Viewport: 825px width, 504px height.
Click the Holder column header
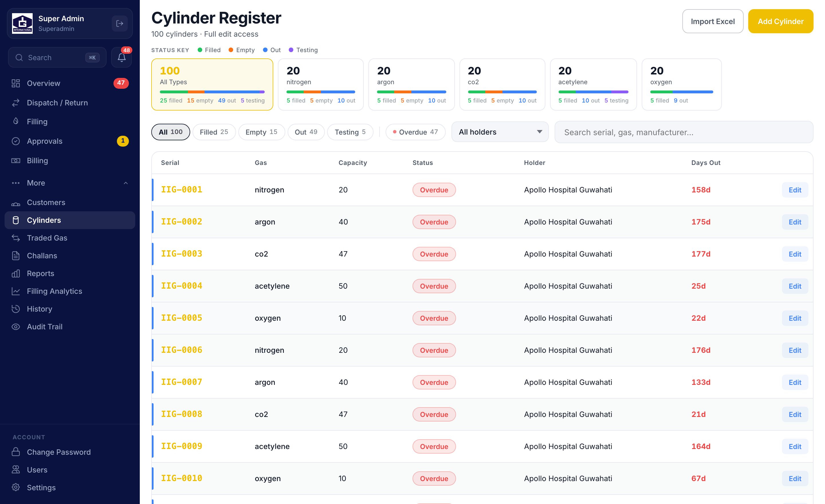tap(534, 163)
